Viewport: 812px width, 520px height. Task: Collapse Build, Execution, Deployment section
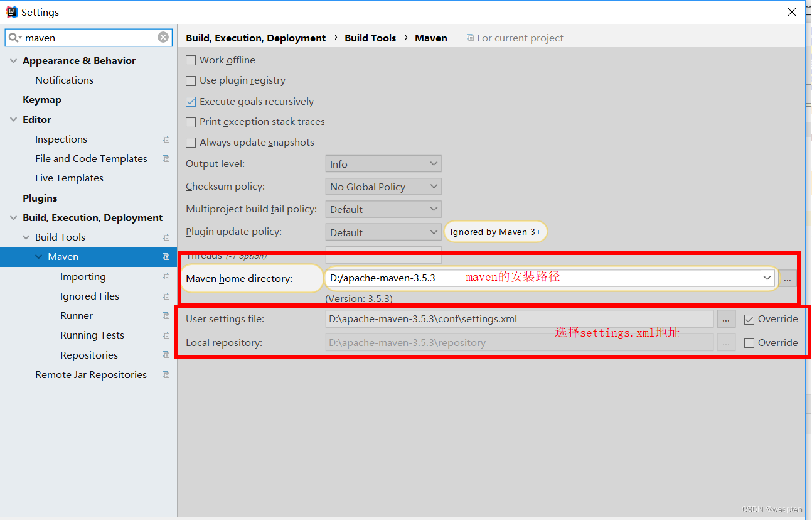coord(13,218)
